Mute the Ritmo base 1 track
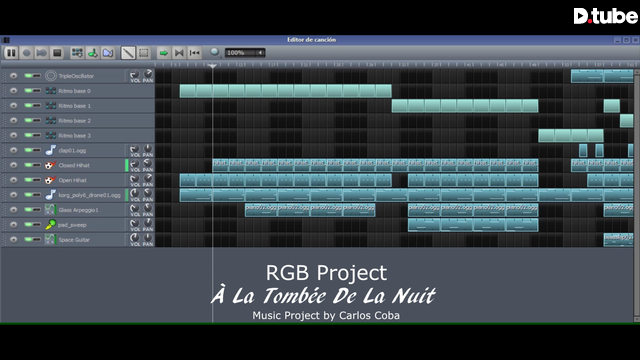 (29, 106)
